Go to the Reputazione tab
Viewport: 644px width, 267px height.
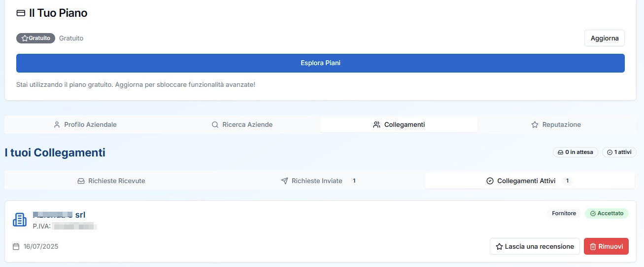tap(556, 125)
